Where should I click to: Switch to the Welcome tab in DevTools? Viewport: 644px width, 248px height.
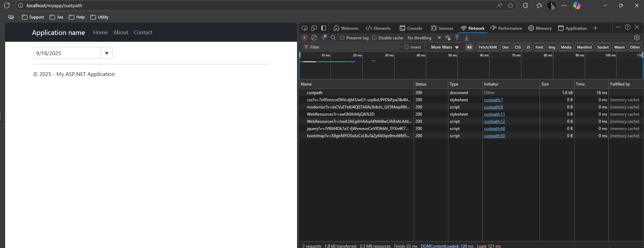click(346, 28)
